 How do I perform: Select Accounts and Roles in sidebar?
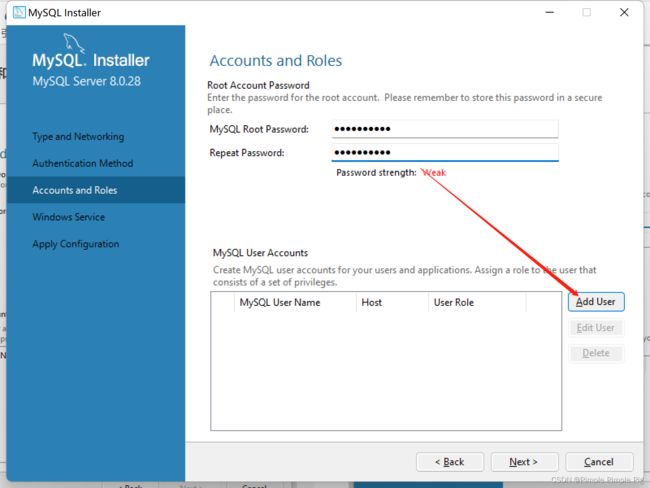(x=96, y=190)
